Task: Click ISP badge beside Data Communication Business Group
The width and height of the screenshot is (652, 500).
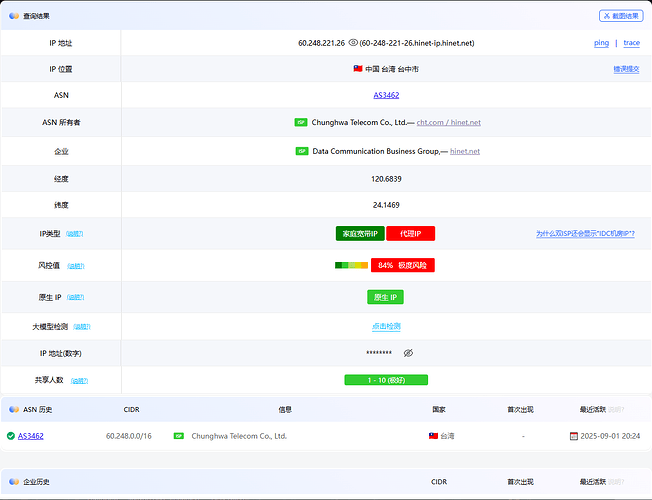Action: pyautogui.click(x=302, y=151)
